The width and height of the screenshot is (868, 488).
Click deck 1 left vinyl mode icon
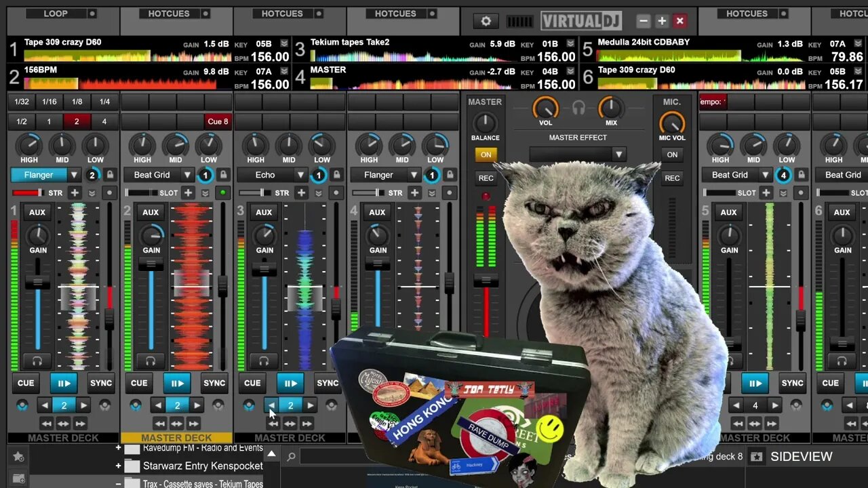click(22, 405)
